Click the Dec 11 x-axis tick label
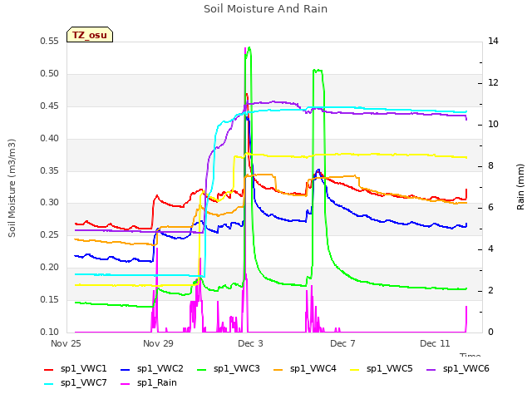This screenshot has width=532, height=399. [435, 343]
